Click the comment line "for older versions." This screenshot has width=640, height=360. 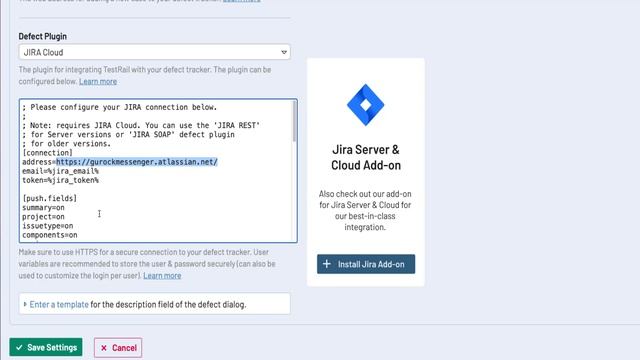67,144
